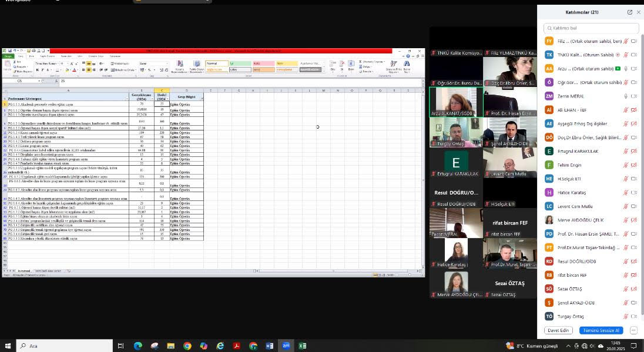
Task: Select participant Turgay Öntaş row
Action: tap(591, 316)
